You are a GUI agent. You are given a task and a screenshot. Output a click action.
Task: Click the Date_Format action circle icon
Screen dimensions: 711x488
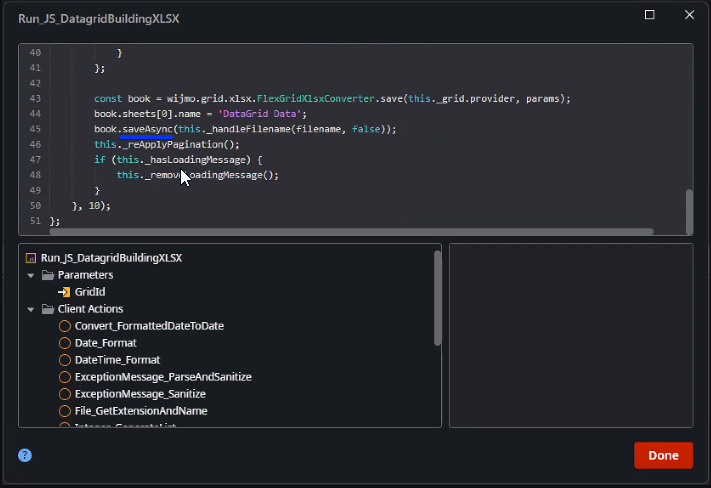pyautogui.click(x=65, y=343)
